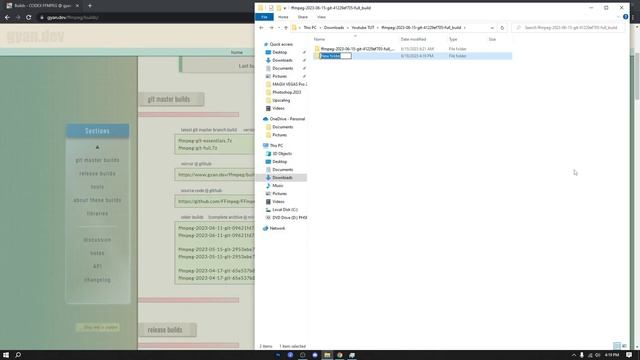Select OneDrive - Personal in sidebar

coord(287,119)
